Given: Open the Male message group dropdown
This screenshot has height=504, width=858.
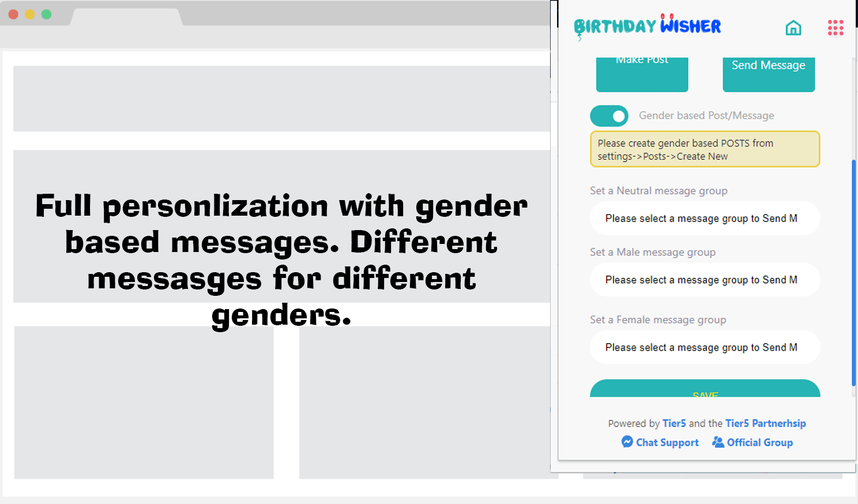Looking at the screenshot, I should click(x=705, y=280).
